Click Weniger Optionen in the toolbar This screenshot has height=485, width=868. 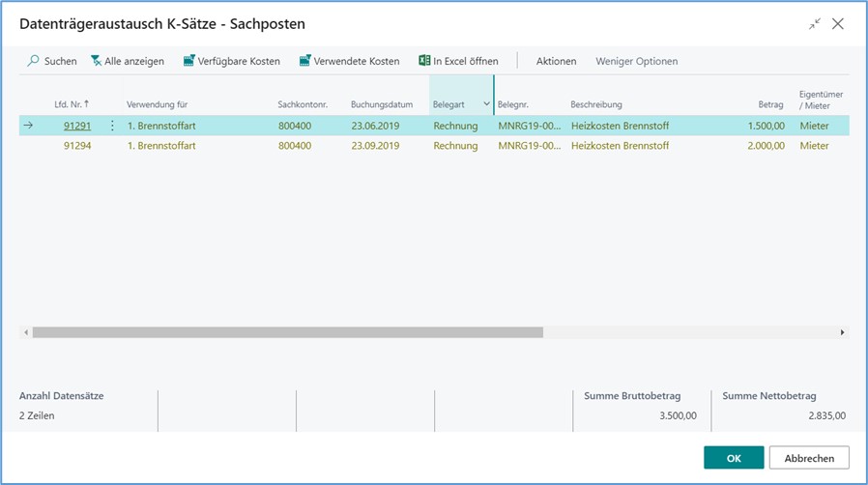[636, 61]
